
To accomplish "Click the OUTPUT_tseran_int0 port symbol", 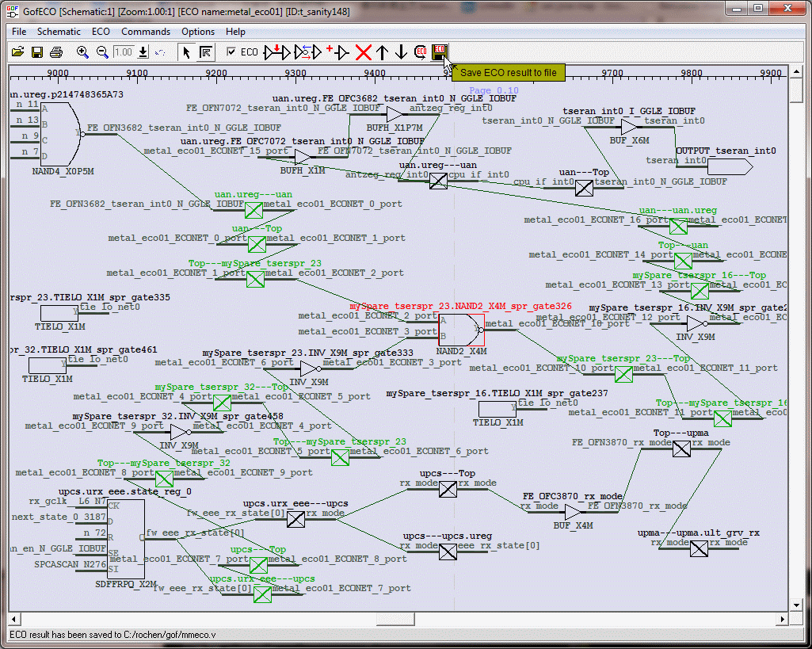I will (x=729, y=166).
